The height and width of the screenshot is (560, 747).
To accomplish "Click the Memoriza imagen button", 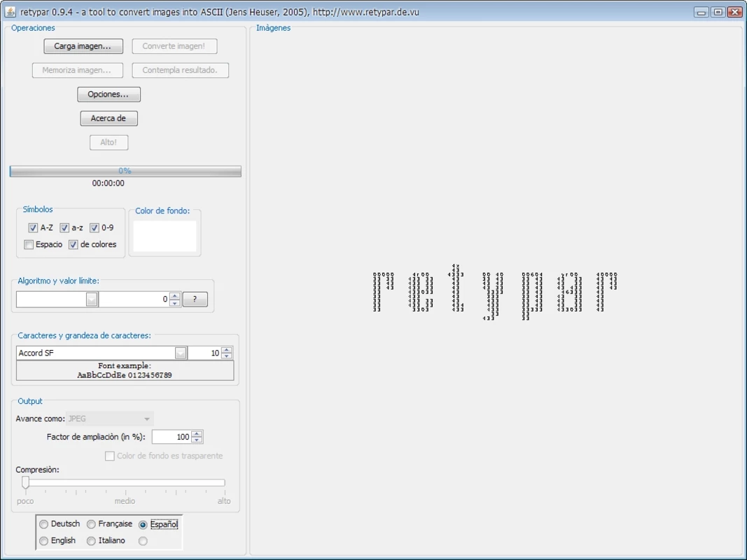I will click(78, 70).
